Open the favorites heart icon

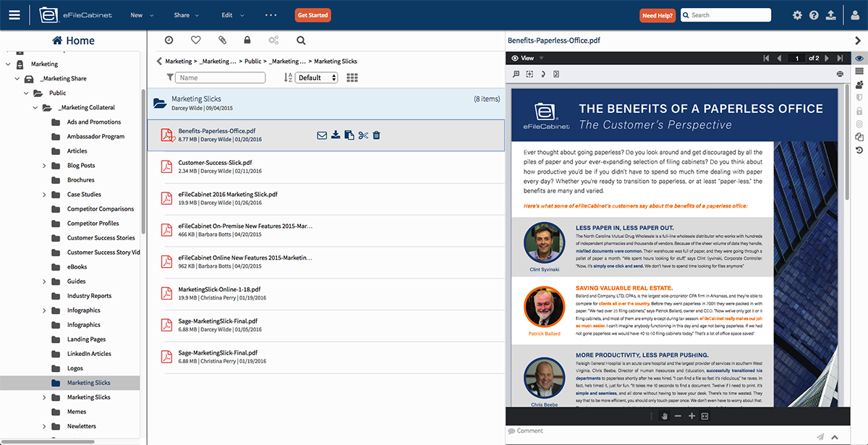[x=195, y=41]
